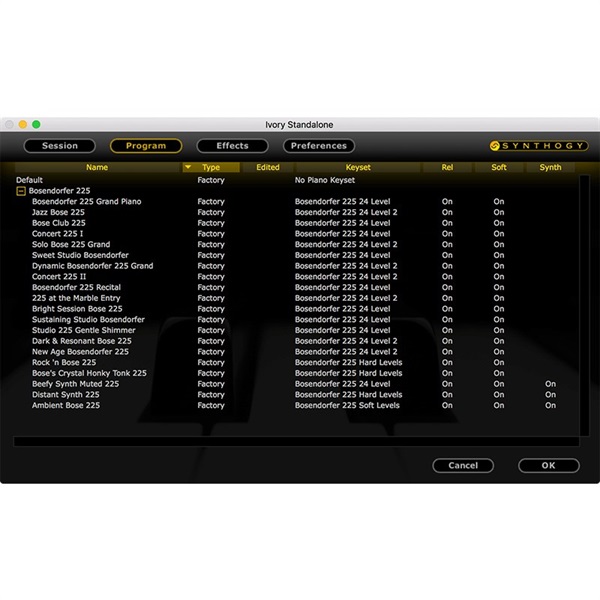Choose the Jazz Bose 225 preset
This screenshot has width=600, height=600.
58,212
